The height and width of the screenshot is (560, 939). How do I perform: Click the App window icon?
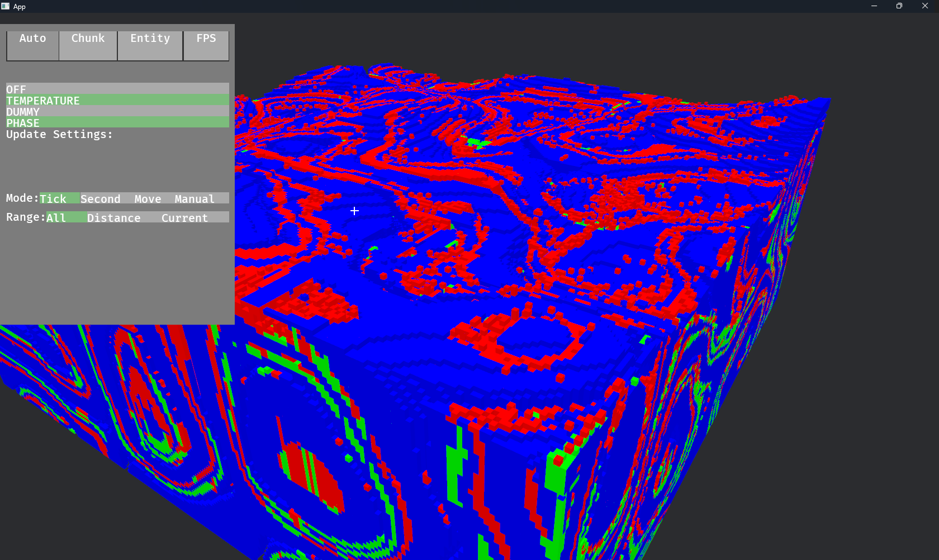pyautogui.click(x=6, y=6)
